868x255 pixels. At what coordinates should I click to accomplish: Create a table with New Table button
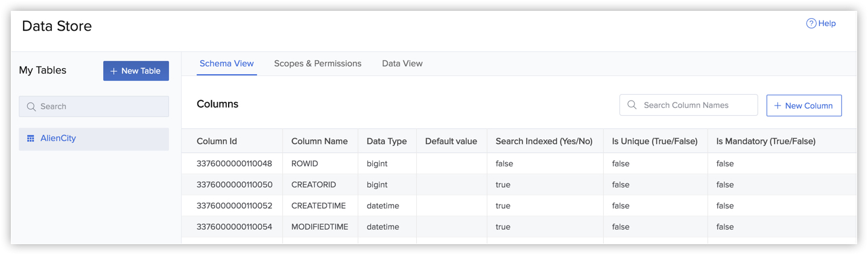(x=136, y=71)
